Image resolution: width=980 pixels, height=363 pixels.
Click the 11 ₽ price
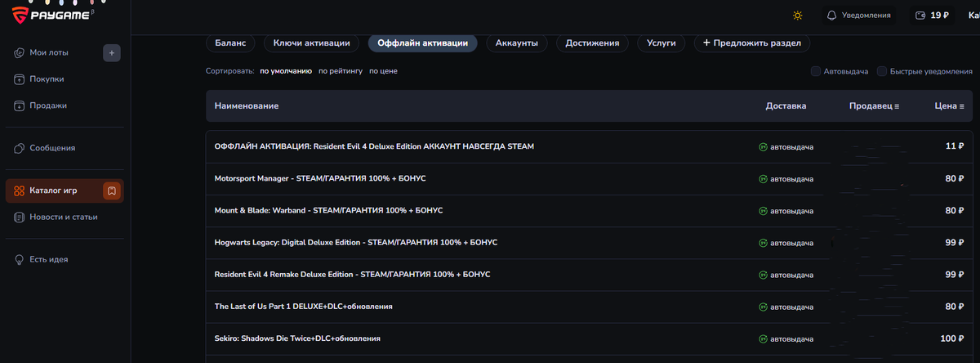pos(955,146)
